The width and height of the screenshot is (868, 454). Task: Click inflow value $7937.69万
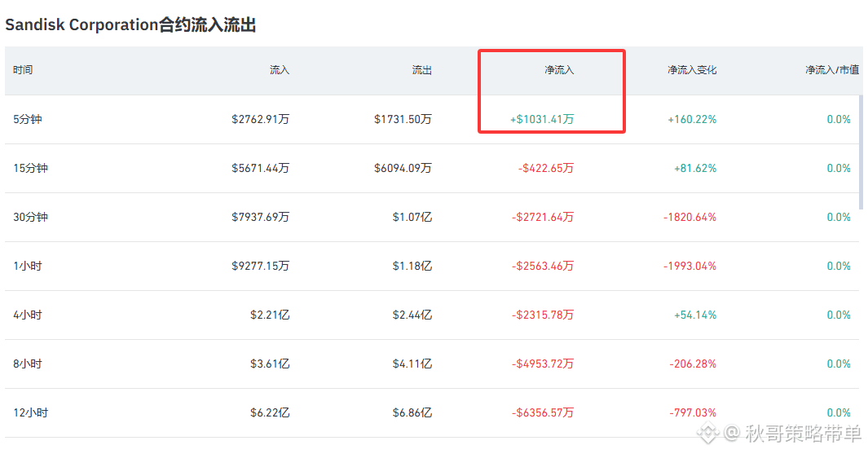[x=260, y=217]
